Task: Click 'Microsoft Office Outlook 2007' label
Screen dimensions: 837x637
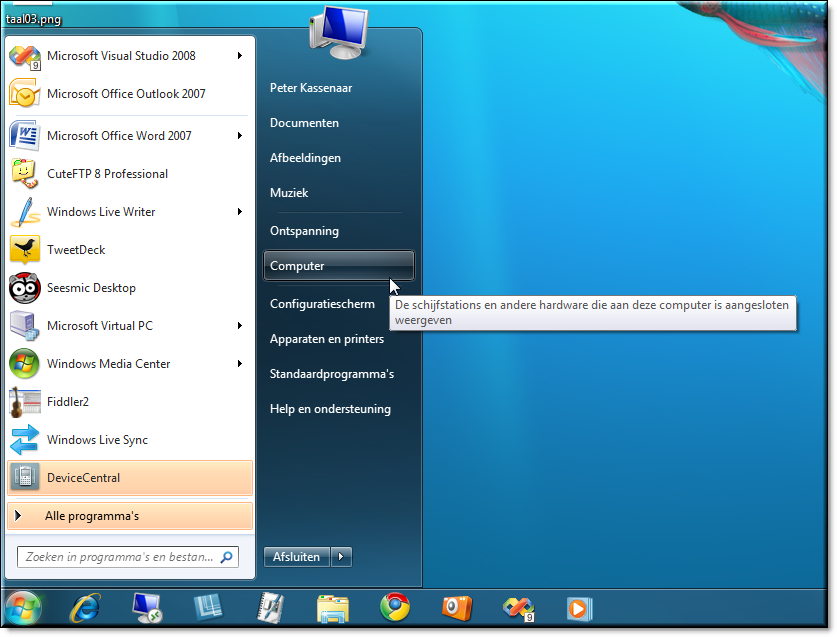Action: pyautogui.click(x=126, y=94)
